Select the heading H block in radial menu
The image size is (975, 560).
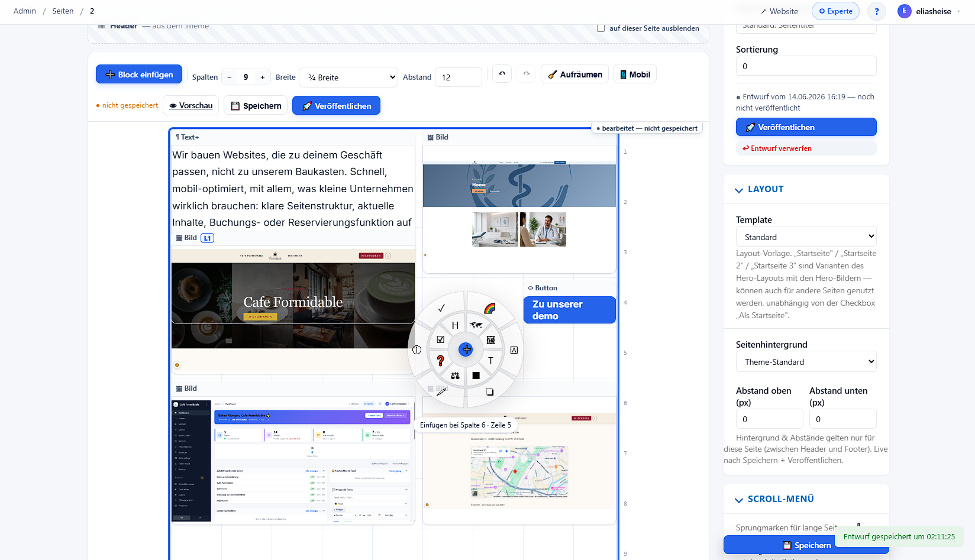pyautogui.click(x=455, y=325)
